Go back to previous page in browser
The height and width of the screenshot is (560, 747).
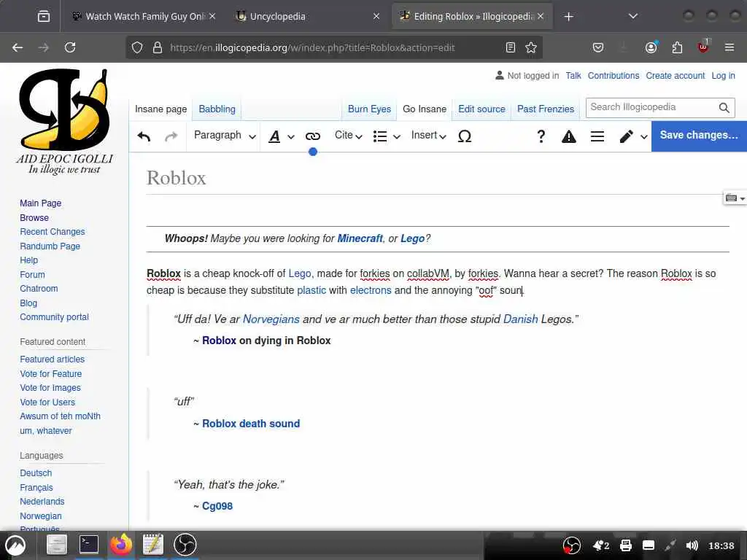[x=18, y=47]
